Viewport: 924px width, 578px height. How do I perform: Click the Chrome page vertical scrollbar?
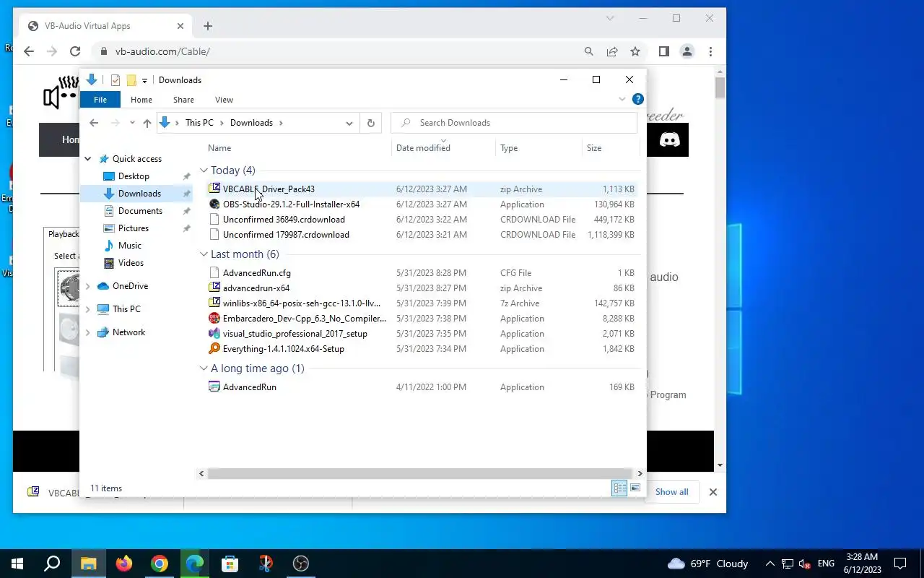[720, 88]
